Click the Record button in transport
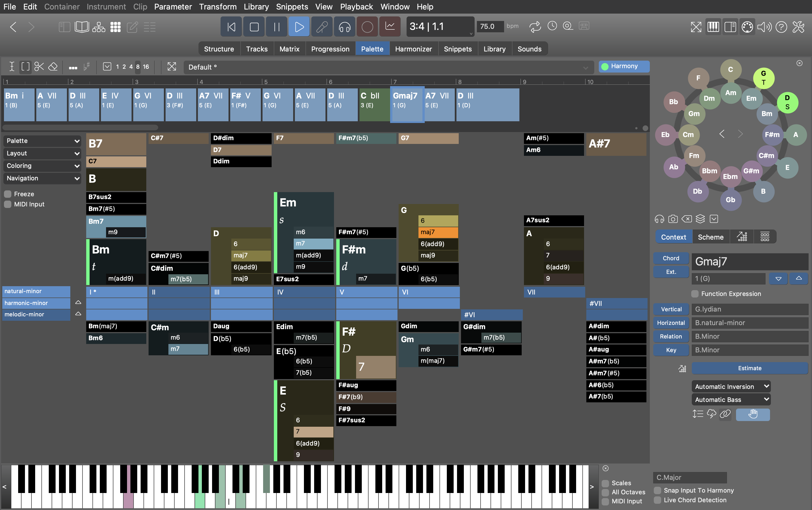Viewport: 812px width, 510px height. click(367, 27)
